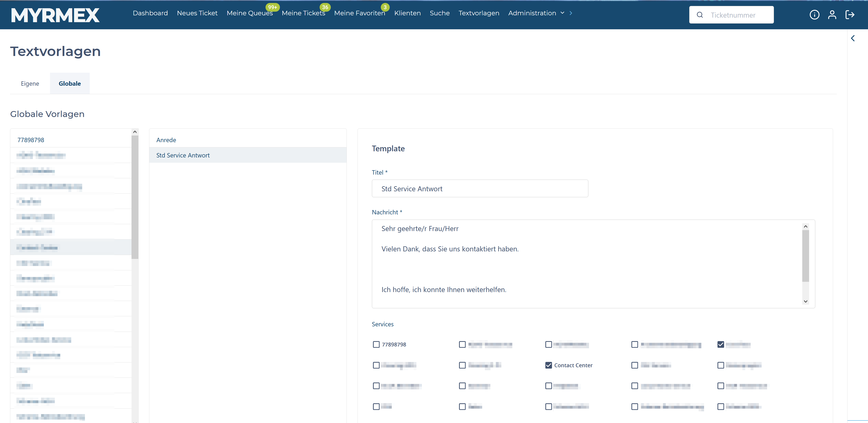Collapse the right side panel chevron

[x=853, y=38]
